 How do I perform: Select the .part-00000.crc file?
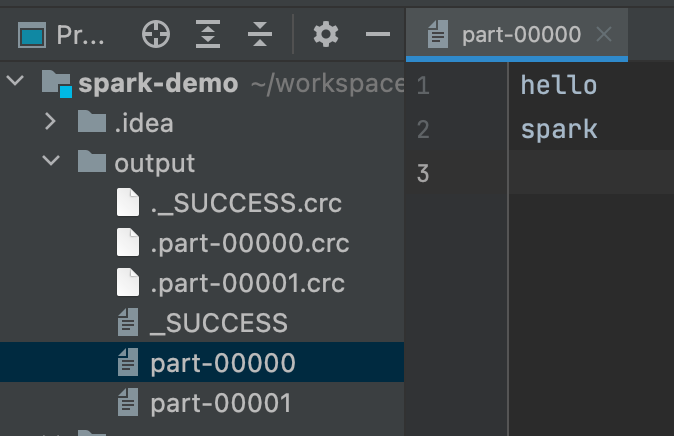249,243
